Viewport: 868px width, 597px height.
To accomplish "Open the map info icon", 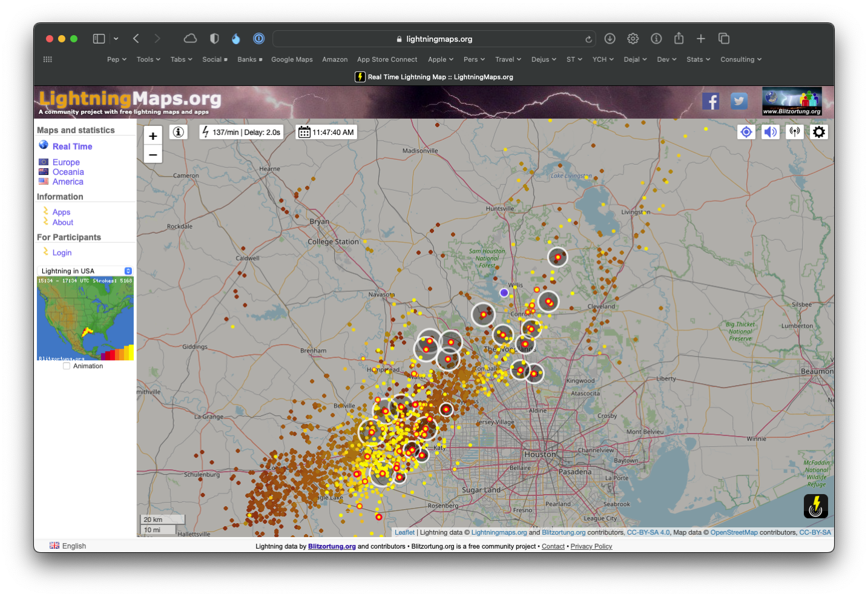I will pos(179,132).
